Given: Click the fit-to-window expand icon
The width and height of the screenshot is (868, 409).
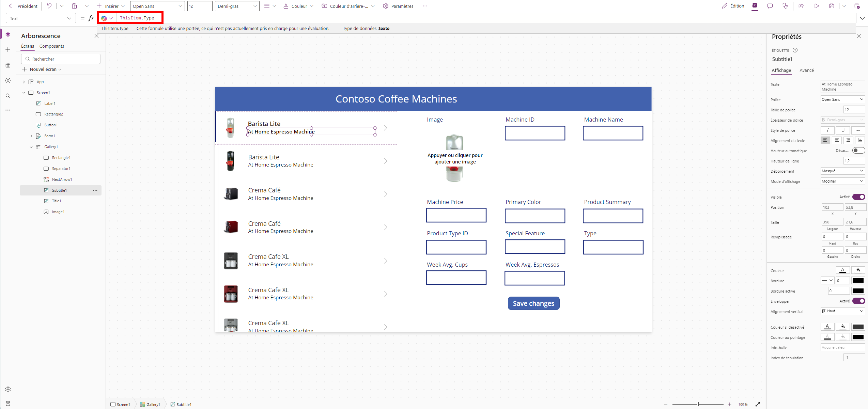Looking at the screenshot, I should (x=758, y=404).
